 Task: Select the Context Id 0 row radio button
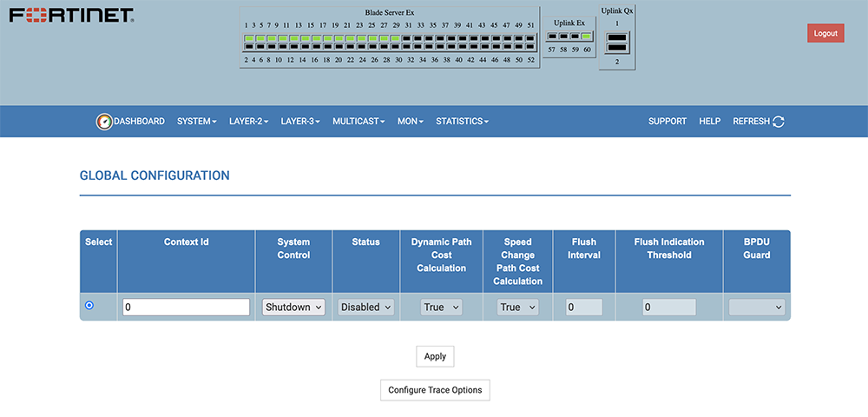tap(89, 306)
